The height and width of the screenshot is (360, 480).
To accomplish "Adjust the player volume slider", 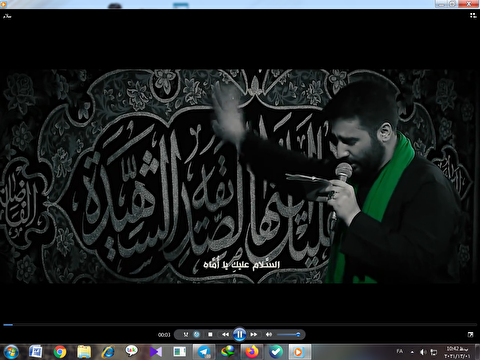I will click(x=289, y=334).
